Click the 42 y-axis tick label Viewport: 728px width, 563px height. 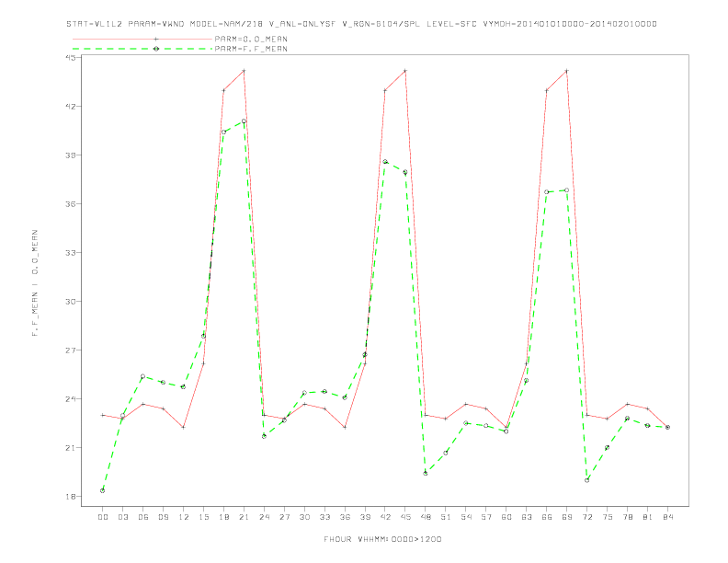tap(70, 107)
